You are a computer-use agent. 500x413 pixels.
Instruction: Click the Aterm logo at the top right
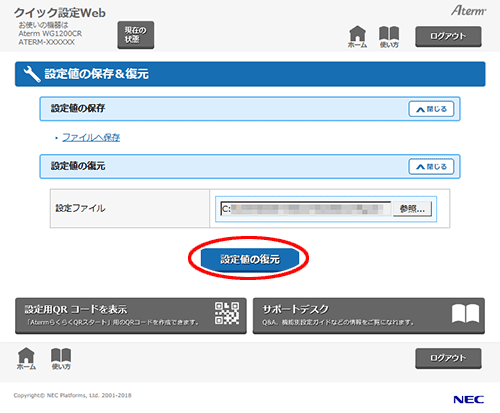coord(468,11)
